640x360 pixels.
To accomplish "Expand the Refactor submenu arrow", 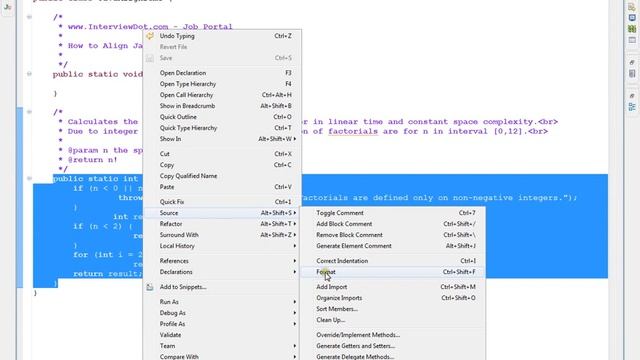I will point(295,224).
